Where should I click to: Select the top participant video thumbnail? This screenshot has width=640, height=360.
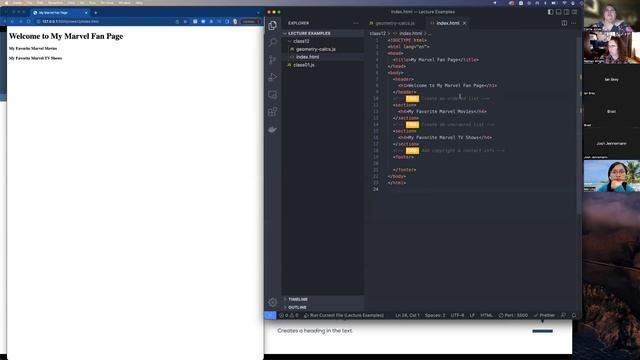tap(611, 16)
